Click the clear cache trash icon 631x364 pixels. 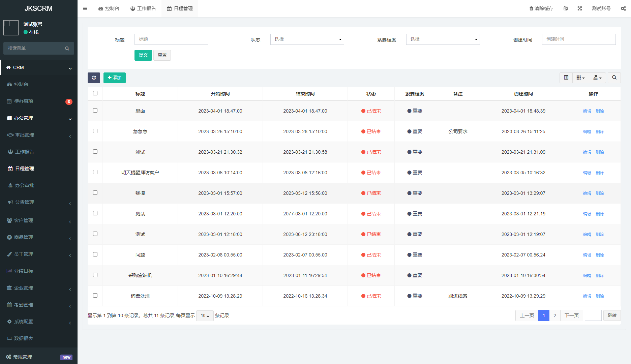coord(541,8)
